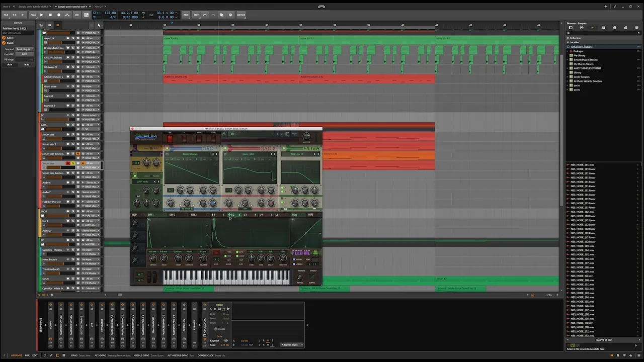Image resolution: width=644 pixels, height=362 pixels.
Task: Switch to Sample genie tutorial stuff 3 tab
Action: pos(33,7)
